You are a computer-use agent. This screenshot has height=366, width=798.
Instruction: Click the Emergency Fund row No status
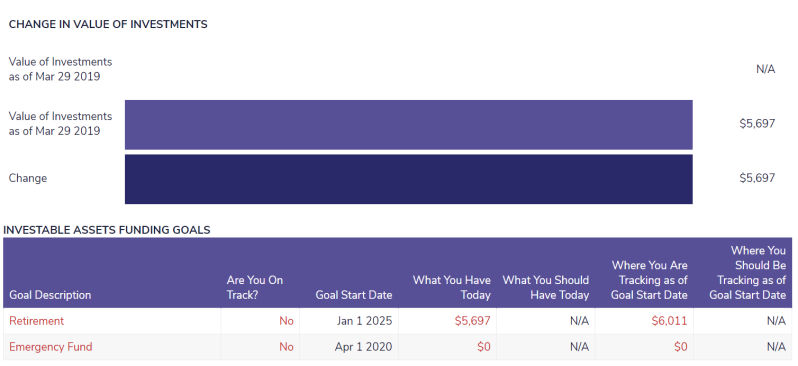point(286,347)
